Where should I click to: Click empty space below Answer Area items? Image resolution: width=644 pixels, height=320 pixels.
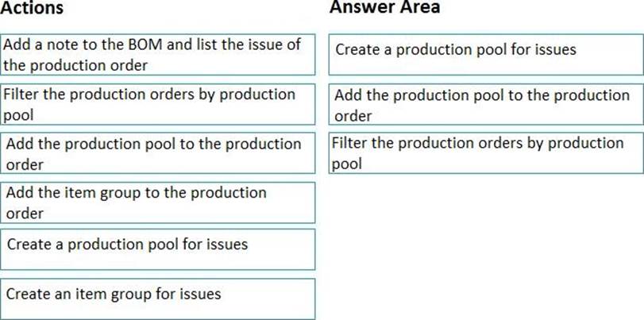(x=486, y=246)
